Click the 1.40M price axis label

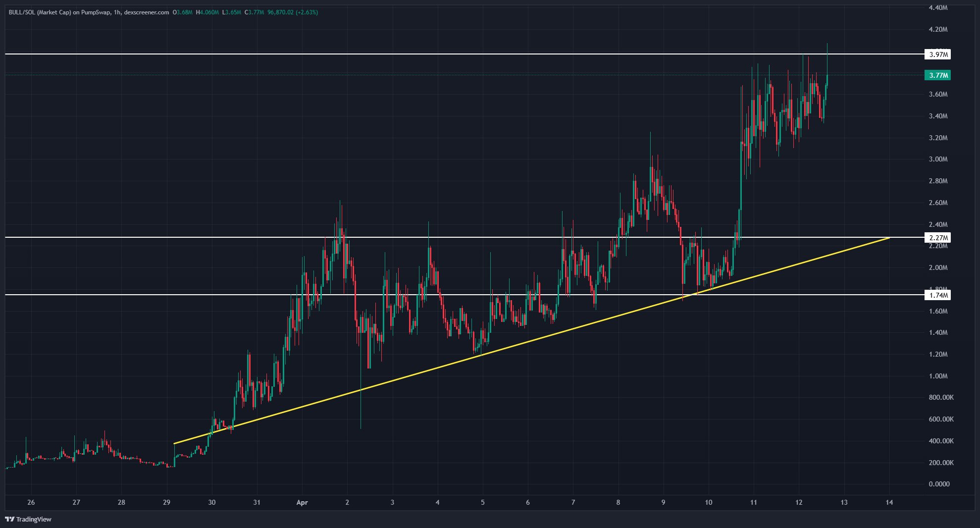[x=938, y=332]
